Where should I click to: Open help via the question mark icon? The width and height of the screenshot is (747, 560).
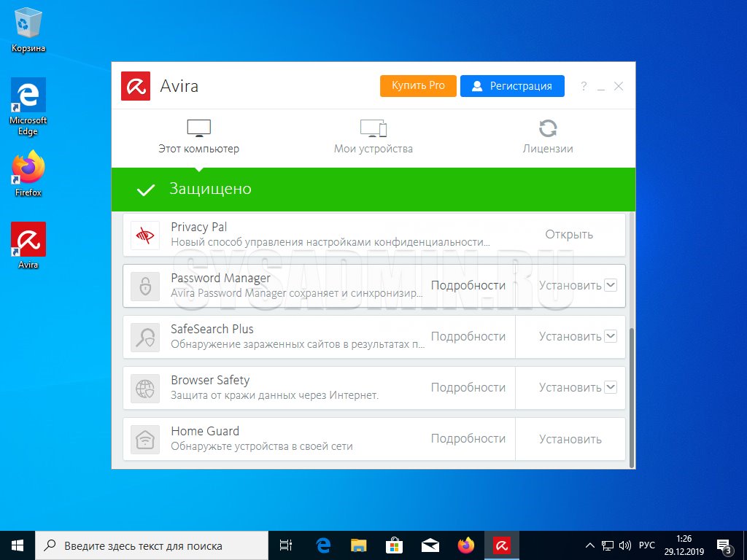tap(584, 86)
